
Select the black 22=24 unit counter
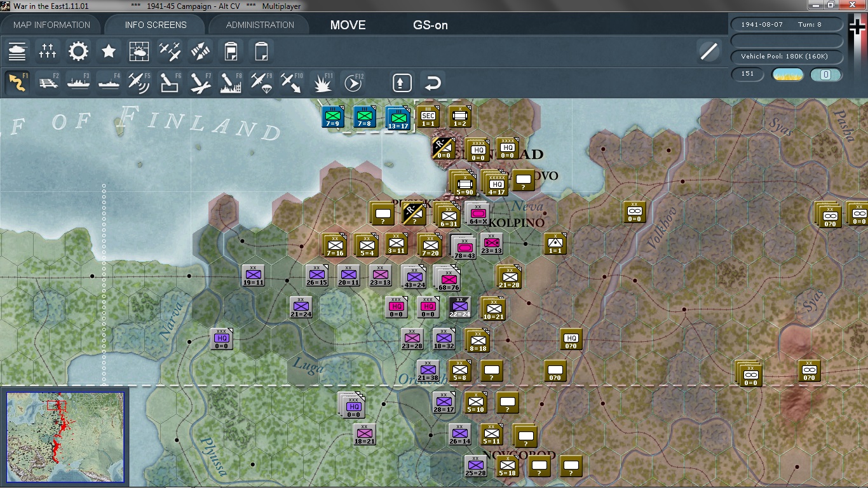coord(460,308)
